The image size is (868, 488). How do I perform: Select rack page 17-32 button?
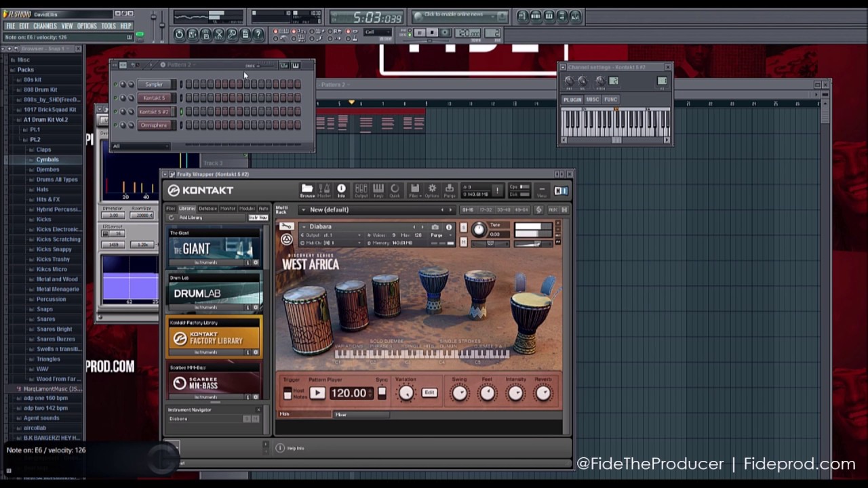tap(486, 210)
